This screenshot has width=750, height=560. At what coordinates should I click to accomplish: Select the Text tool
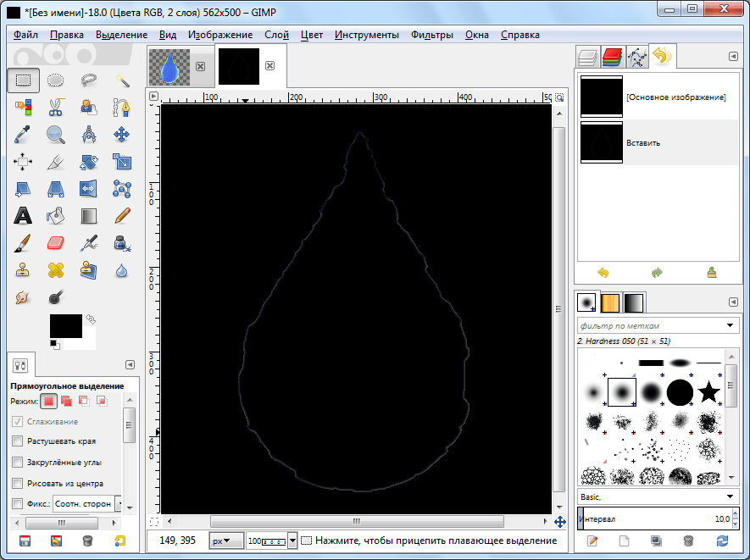[23, 215]
